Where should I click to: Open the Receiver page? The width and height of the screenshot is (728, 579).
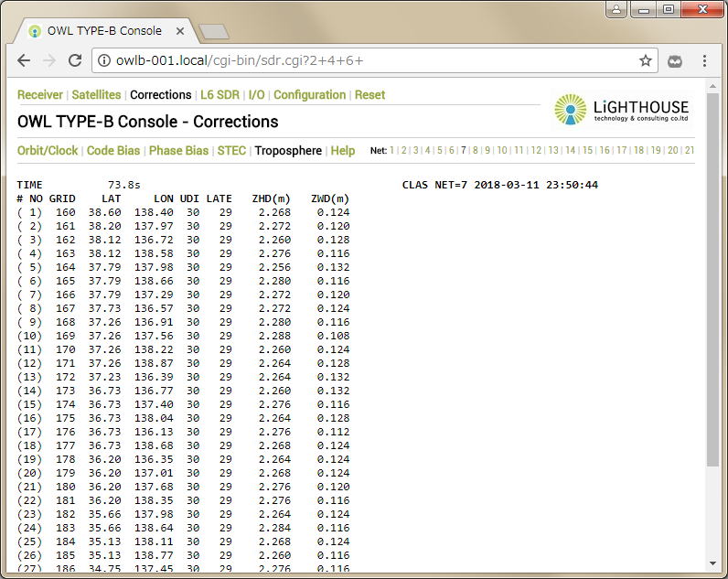[40, 95]
